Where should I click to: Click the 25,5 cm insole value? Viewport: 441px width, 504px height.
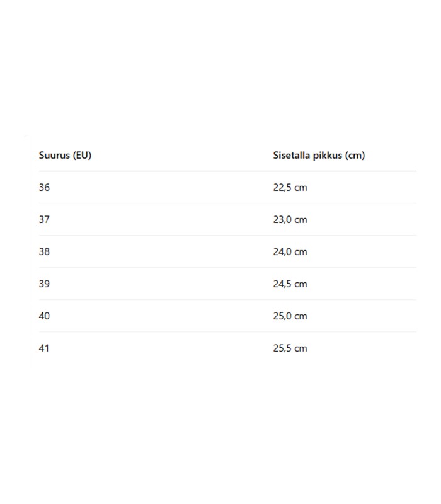tap(290, 348)
